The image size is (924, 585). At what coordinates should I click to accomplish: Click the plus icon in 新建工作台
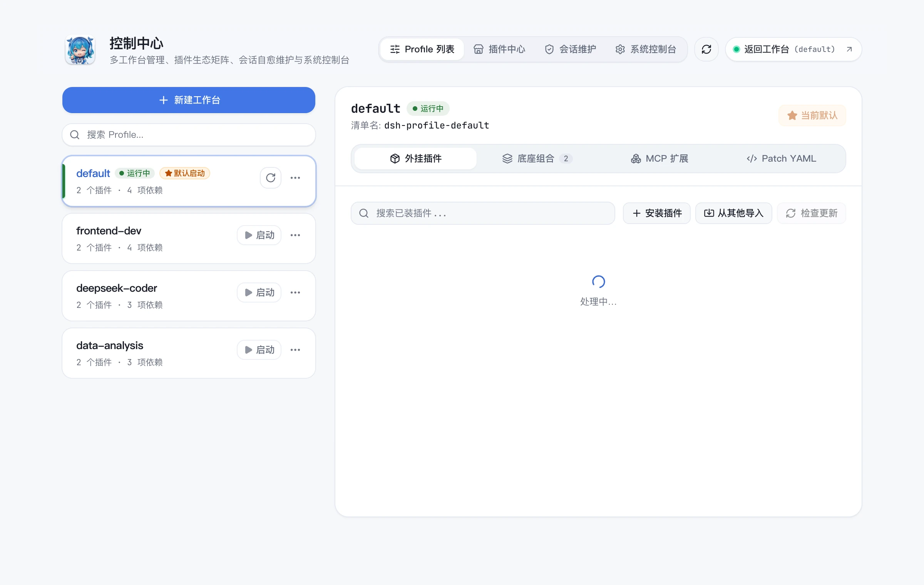[164, 100]
